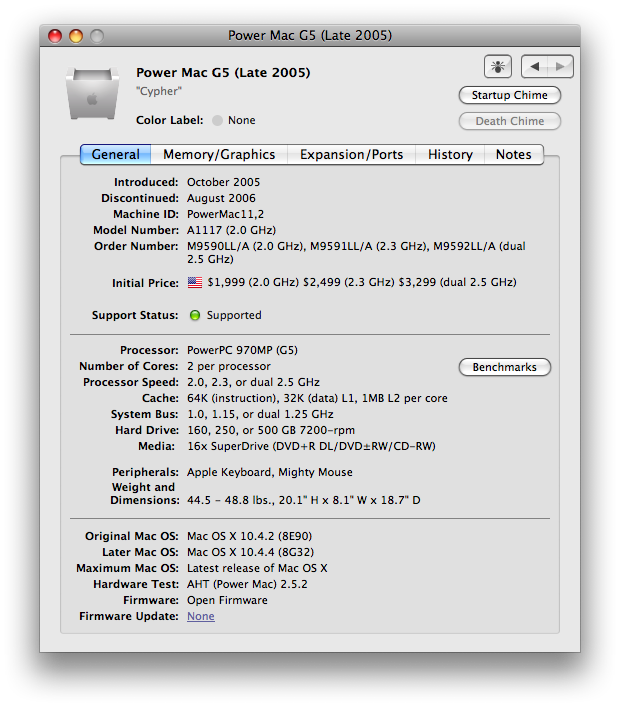Click "Mac OS X 10.4.4 (8G32)" value
The width and height of the screenshot is (620, 707).
point(250,552)
